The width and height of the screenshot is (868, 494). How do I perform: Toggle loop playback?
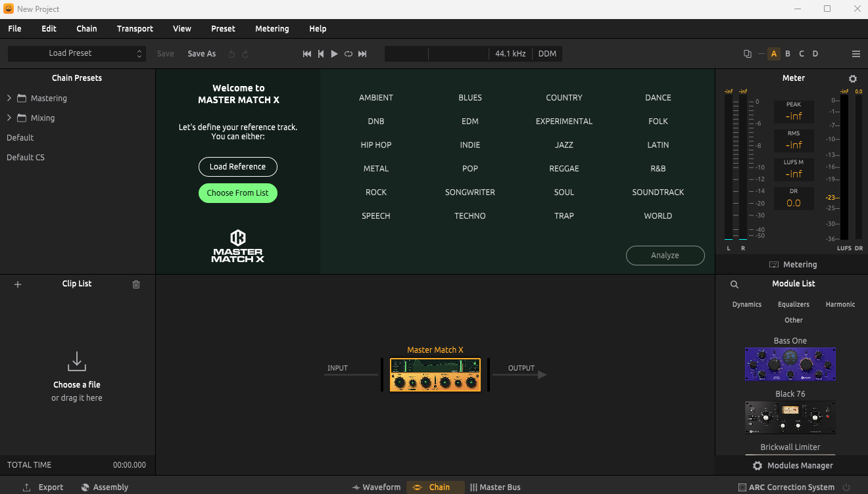(x=349, y=54)
